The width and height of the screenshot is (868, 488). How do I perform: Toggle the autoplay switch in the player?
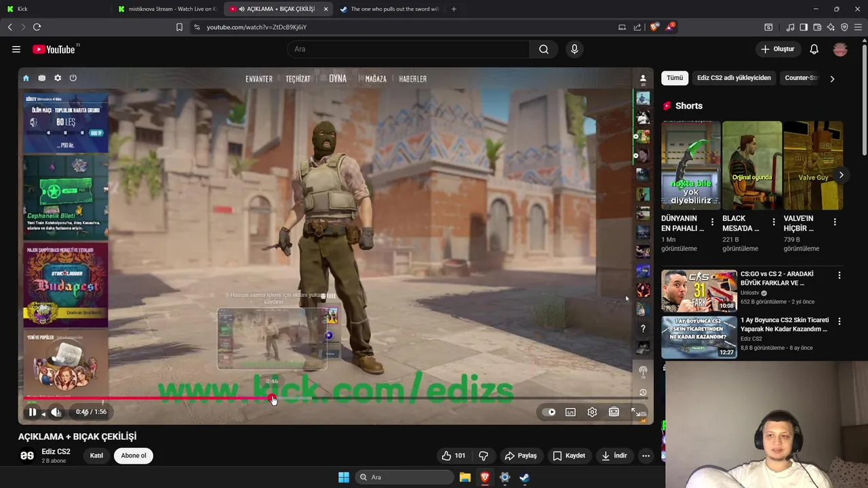pyautogui.click(x=550, y=411)
